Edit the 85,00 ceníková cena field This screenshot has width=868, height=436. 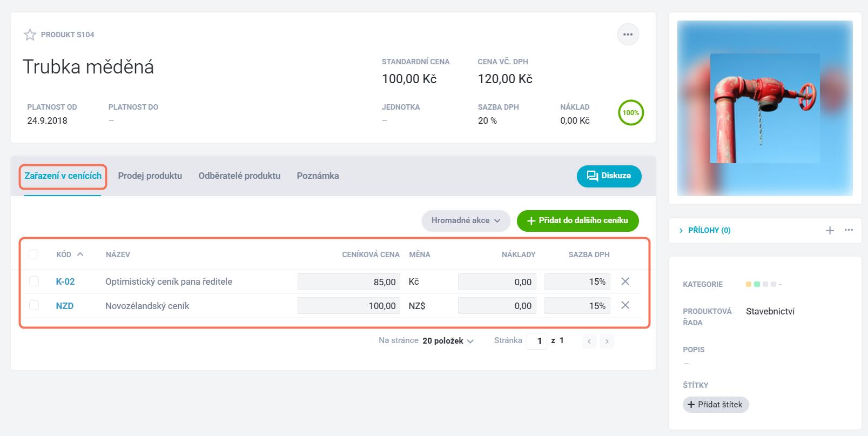point(349,282)
